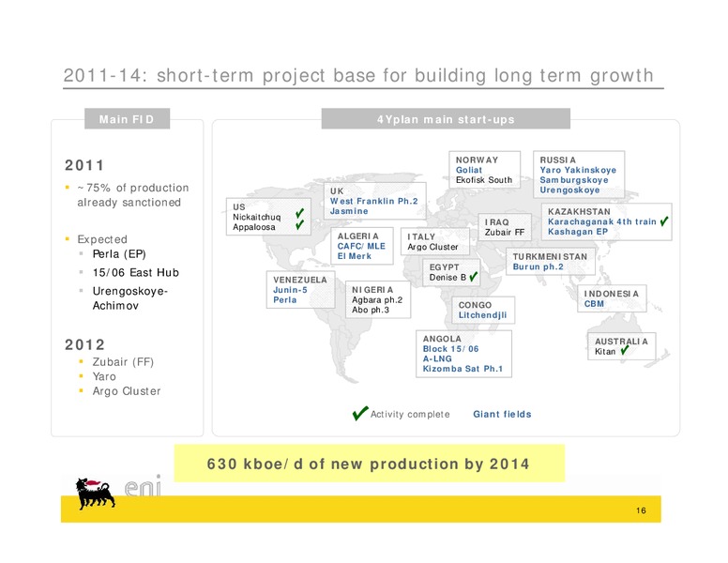Select the 4Y plan main start-ups header

coord(446,119)
